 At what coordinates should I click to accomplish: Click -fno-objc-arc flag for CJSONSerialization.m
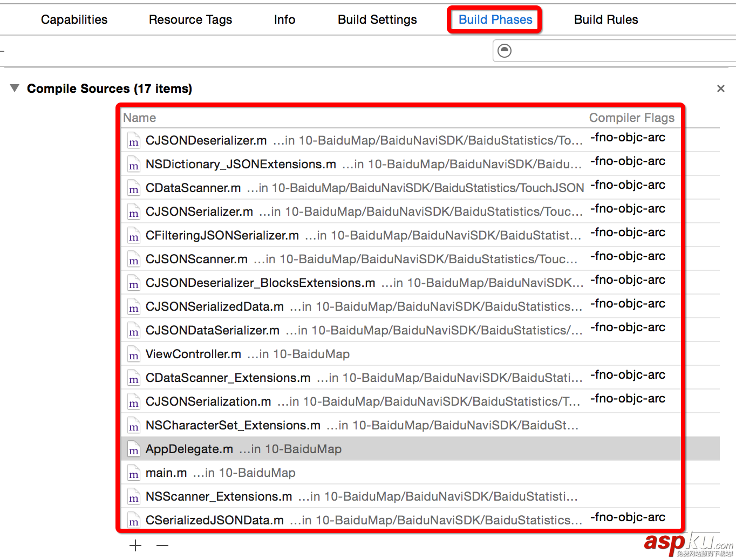(x=628, y=399)
